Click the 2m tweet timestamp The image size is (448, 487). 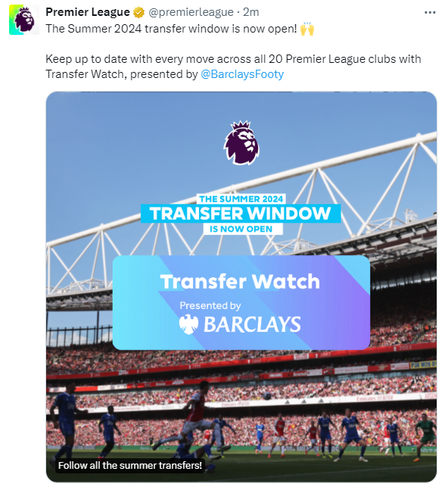point(250,12)
